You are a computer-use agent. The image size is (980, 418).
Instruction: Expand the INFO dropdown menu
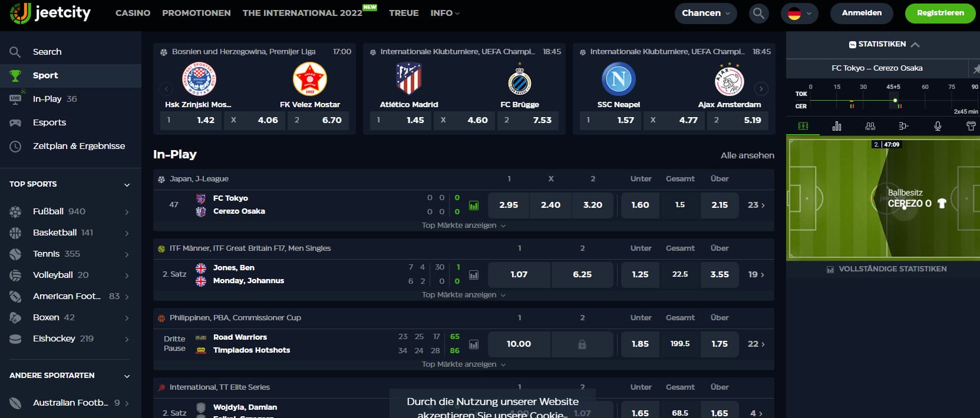click(x=445, y=13)
